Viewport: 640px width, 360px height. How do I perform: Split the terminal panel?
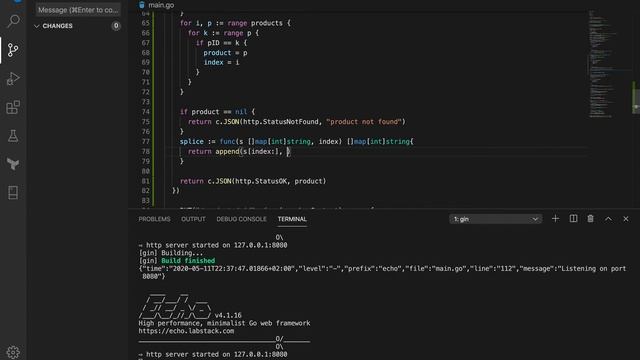[573, 219]
